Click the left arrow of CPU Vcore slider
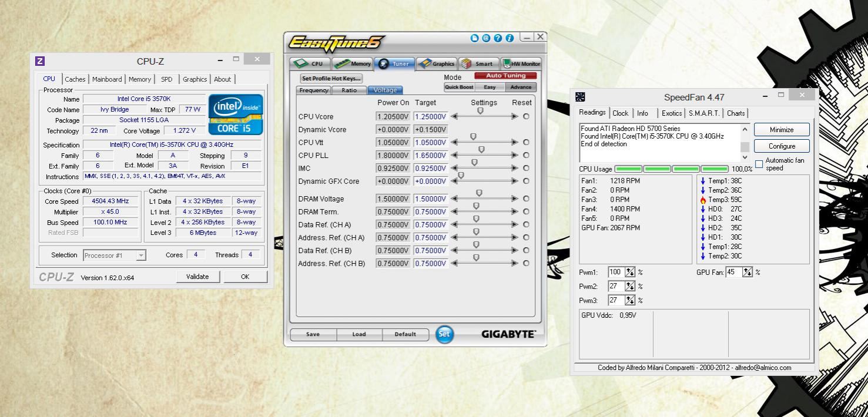868x417 pixels. [x=454, y=116]
